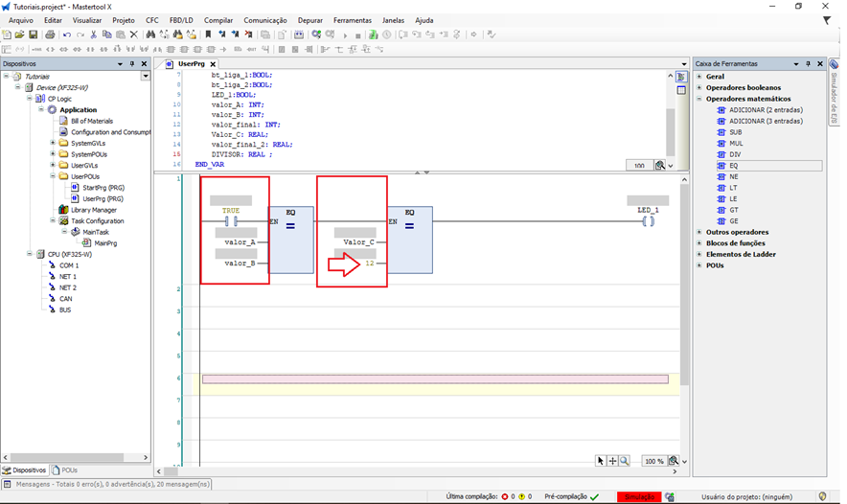Expand the Elementos de Ladder category
The height and width of the screenshot is (504, 847).
coord(699,254)
